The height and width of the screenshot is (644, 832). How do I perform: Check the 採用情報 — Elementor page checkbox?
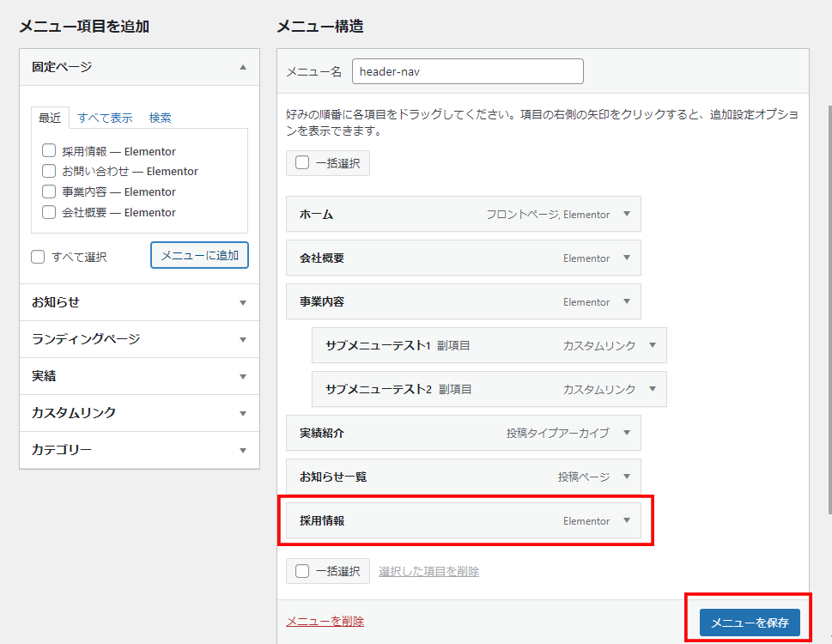[x=49, y=151]
